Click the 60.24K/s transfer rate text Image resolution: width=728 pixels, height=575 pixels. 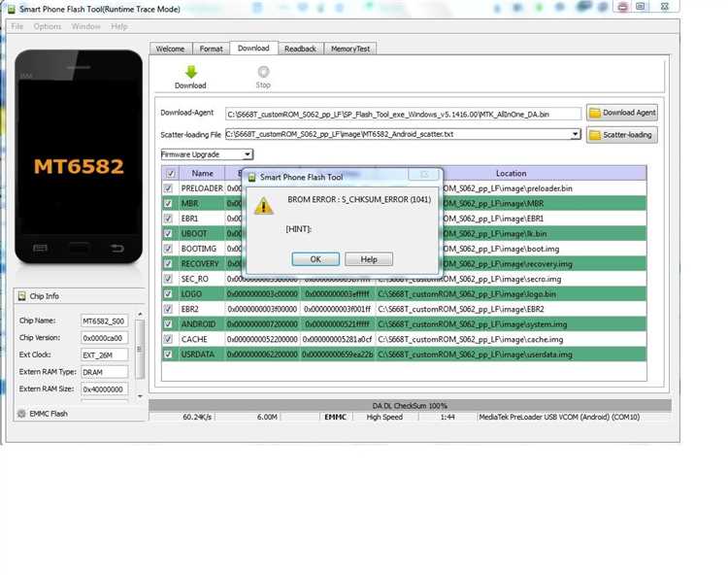pyautogui.click(x=197, y=417)
